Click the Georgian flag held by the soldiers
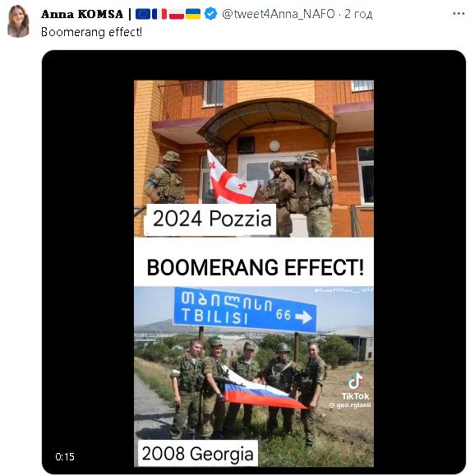Image resolution: width=470 pixels, height=476 pixels. coord(231,178)
